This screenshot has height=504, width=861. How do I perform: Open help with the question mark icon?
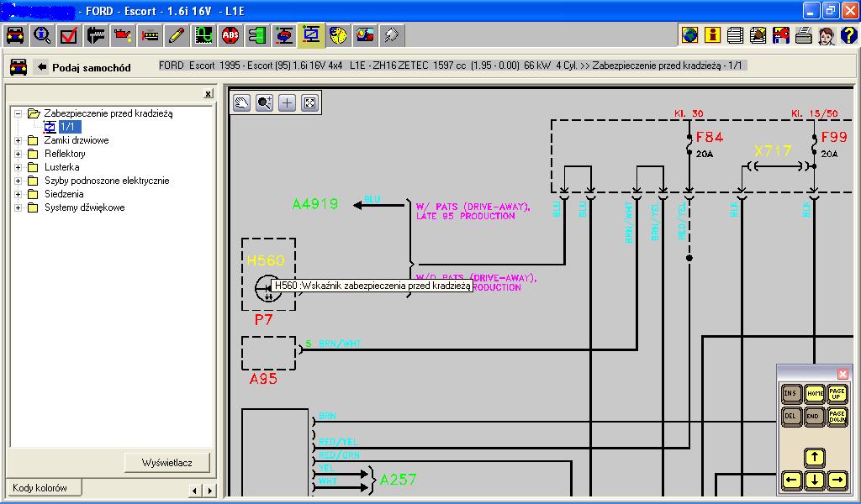[x=848, y=35]
